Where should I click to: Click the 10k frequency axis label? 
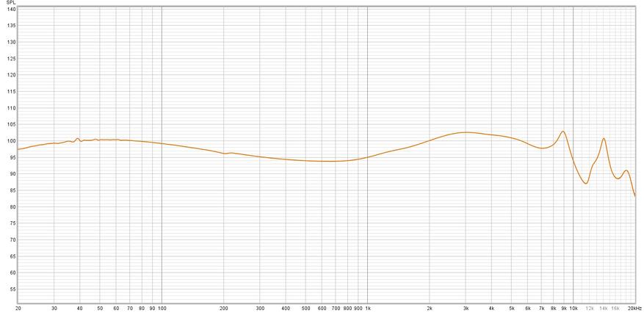tap(574, 308)
